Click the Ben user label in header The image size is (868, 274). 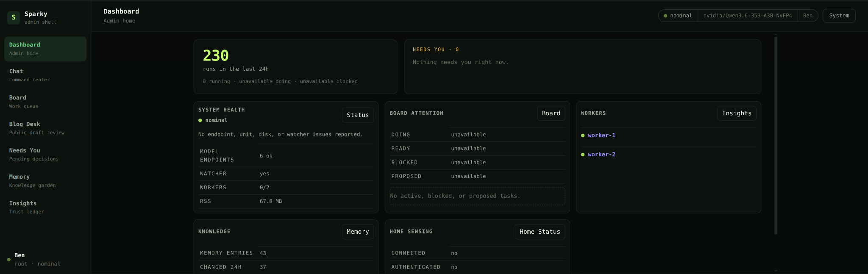(x=807, y=16)
